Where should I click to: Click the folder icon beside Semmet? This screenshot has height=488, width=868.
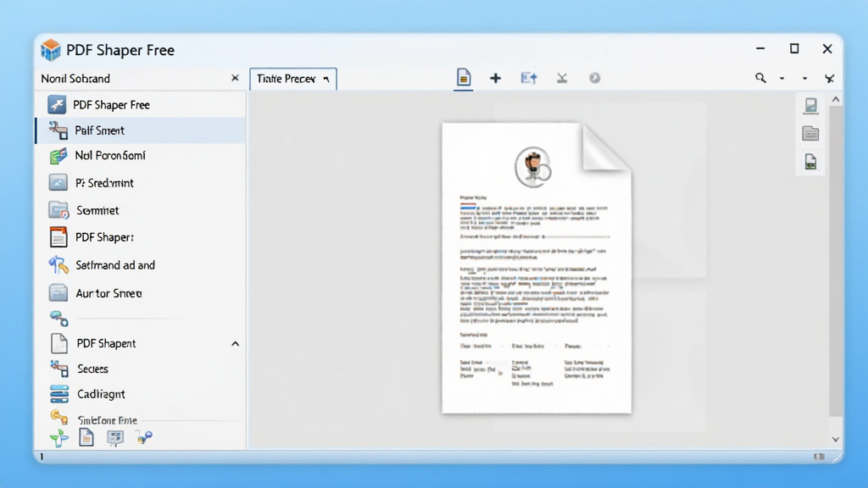(x=58, y=210)
